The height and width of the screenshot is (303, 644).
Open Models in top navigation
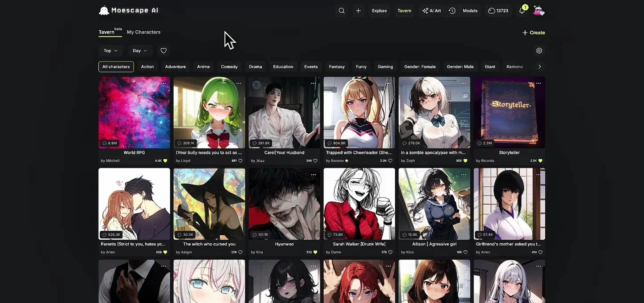click(x=470, y=11)
